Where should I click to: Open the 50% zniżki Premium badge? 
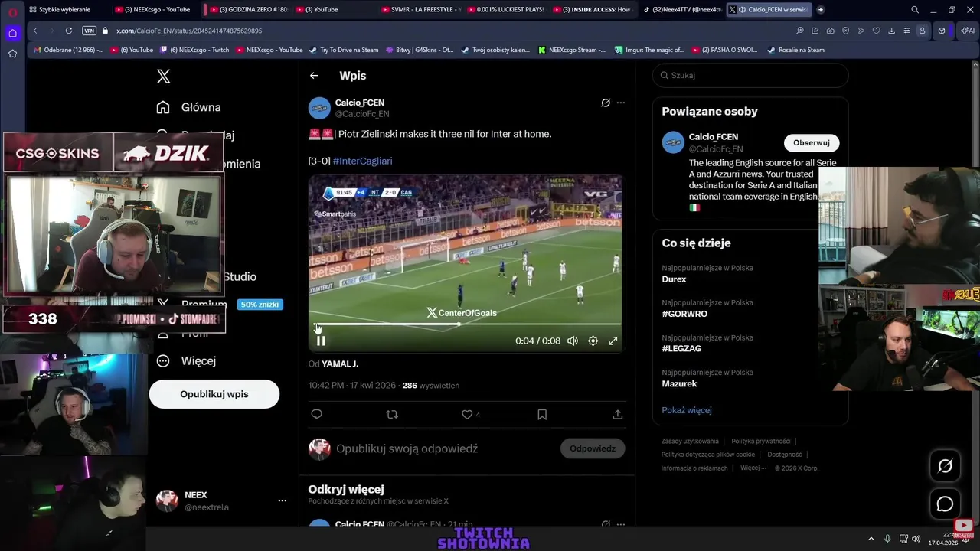click(x=260, y=305)
